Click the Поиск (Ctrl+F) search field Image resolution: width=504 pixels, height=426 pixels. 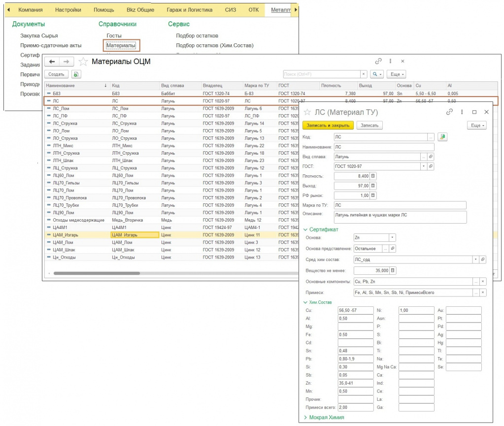click(322, 74)
